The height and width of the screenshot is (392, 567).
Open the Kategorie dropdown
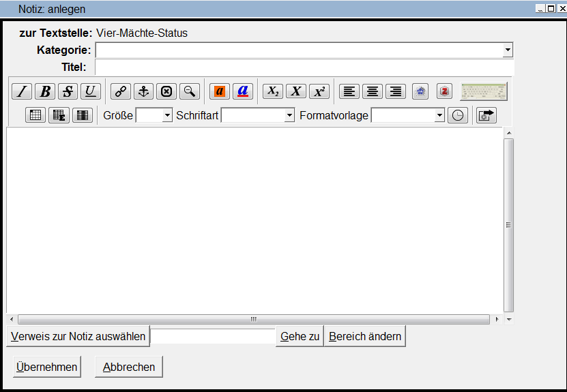tap(508, 50)
